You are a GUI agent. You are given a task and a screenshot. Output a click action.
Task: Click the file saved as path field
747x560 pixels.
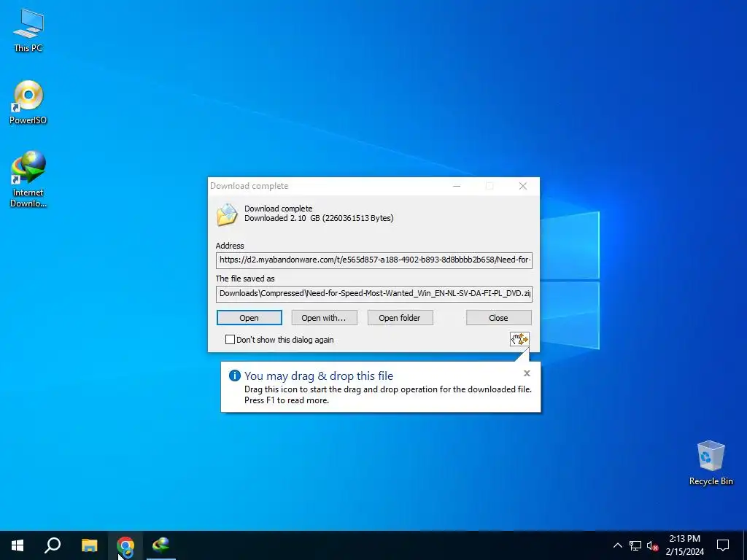pyautogui.click(x=374, y=293)
